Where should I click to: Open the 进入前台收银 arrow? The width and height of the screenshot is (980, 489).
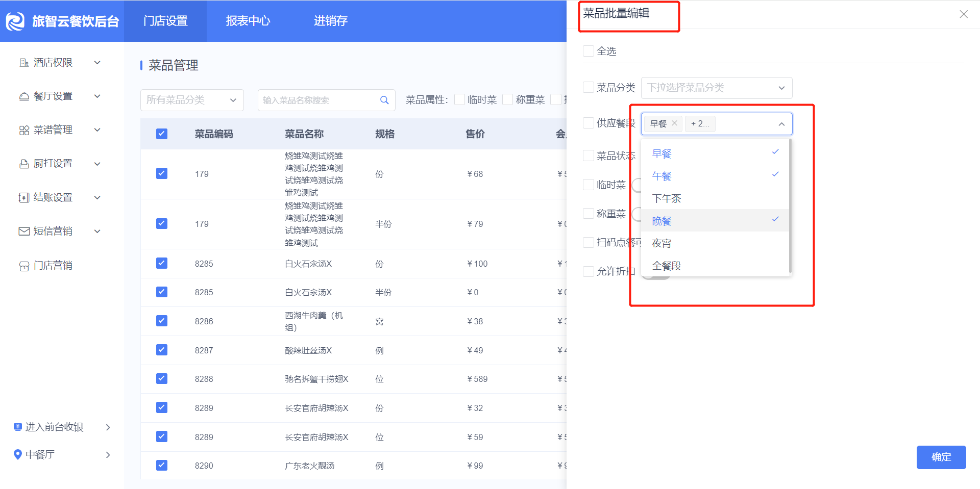tap(108, 427)
